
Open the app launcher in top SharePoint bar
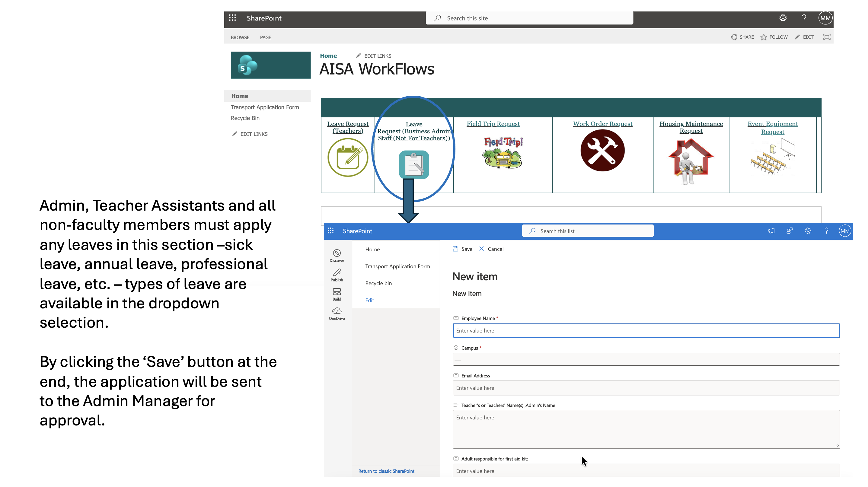pos(232,18)
